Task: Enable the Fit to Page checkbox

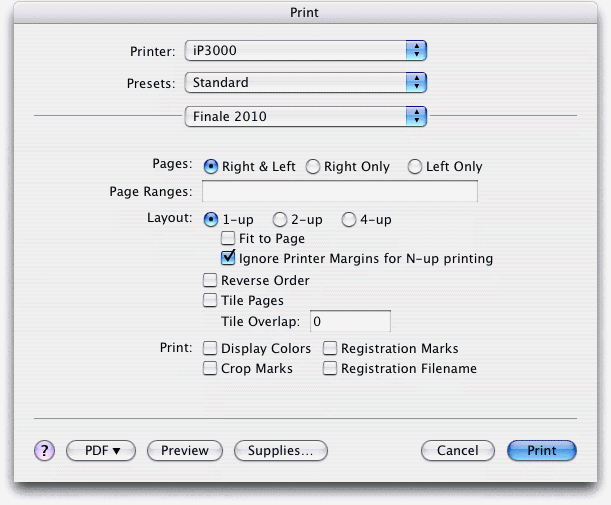Action: click(x=228, y=238)
